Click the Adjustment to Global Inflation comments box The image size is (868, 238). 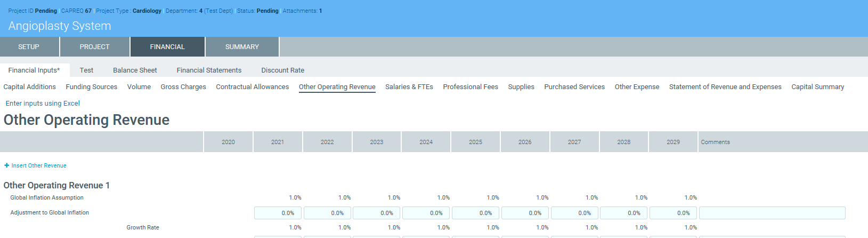[772, 213]
